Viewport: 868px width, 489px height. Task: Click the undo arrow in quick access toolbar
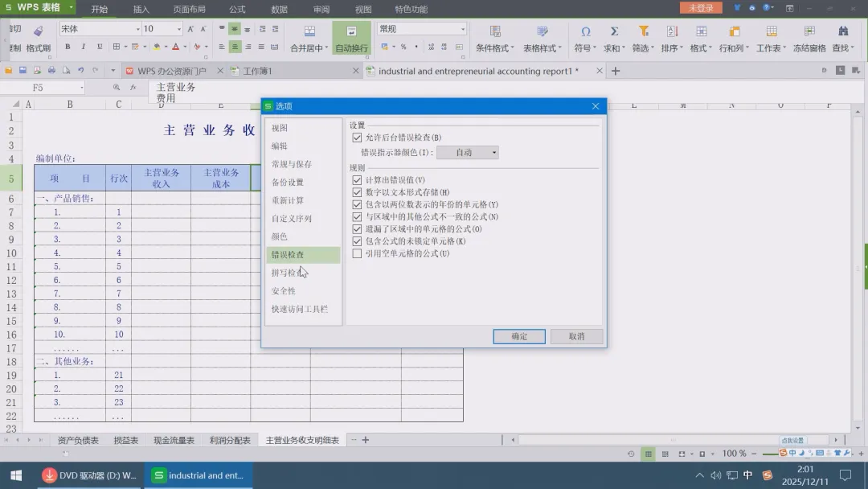point(81,70)
